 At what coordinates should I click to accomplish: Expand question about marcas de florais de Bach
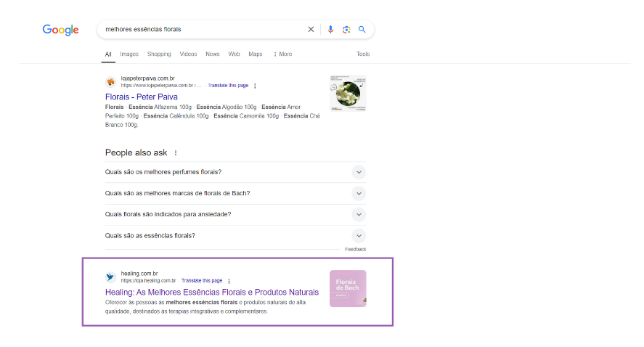point(235,193)
